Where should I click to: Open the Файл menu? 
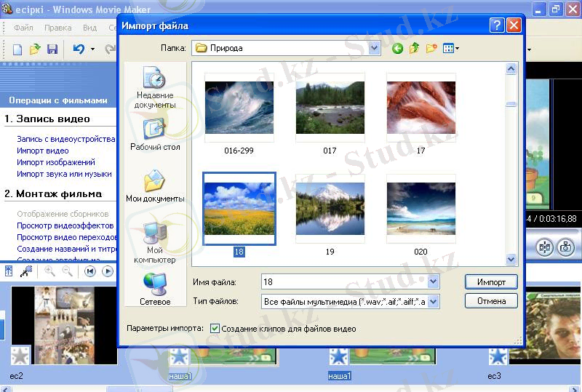point(23,28)
